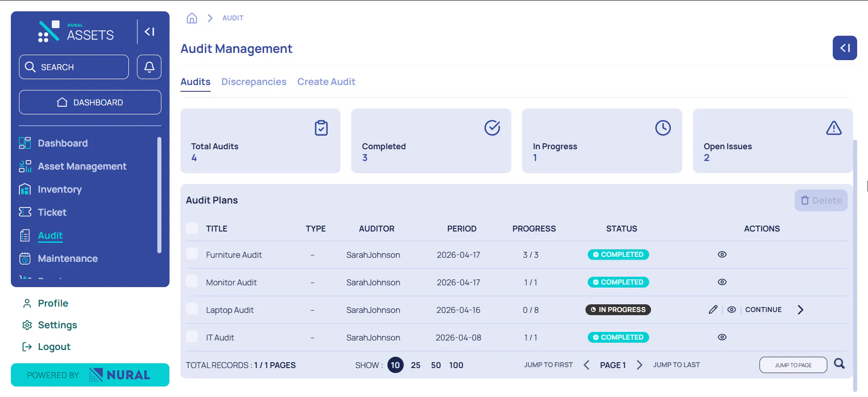
Task: Click the Delete button in Audit Plans
Action: 821,200
